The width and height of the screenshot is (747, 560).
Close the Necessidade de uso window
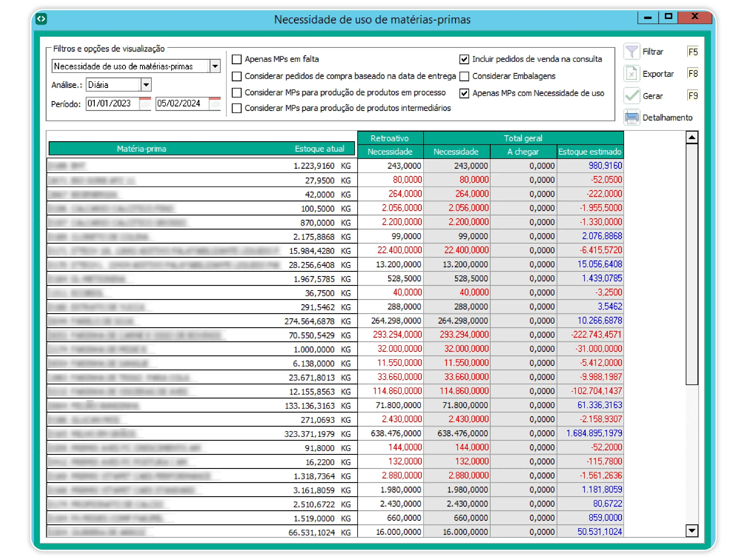[695, 17]
